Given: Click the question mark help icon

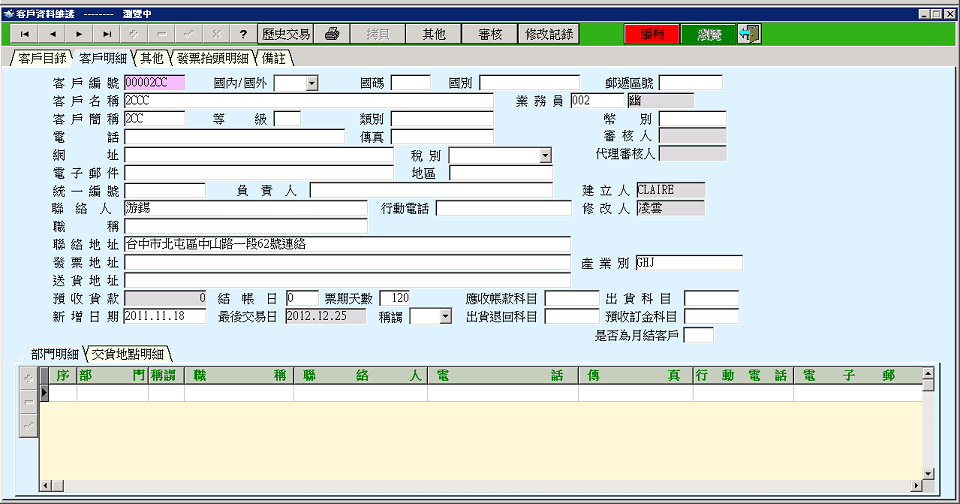Looking at the screenshot, I should 243,34.
